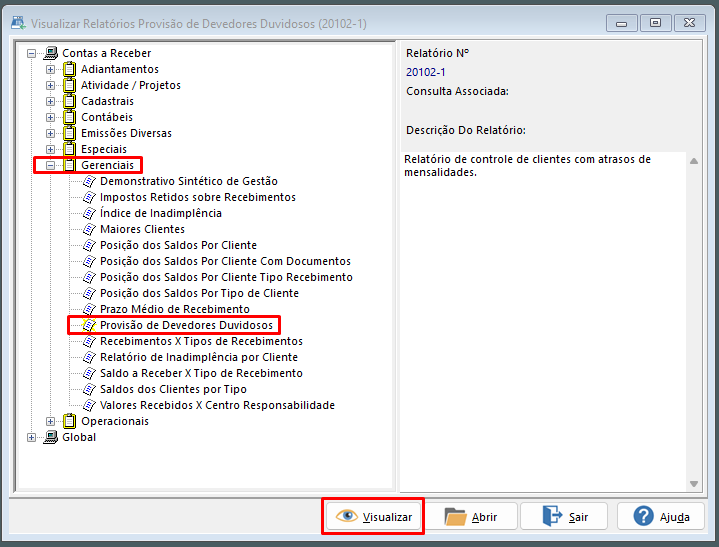
Task: Minimize the report viewer window
Action: [x=621, y=23]
